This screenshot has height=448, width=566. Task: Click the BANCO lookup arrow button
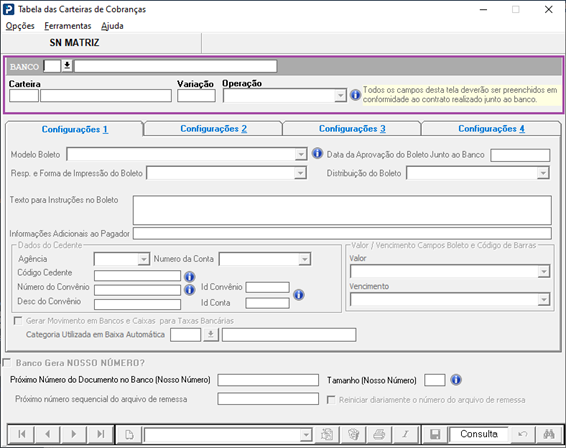67,66
